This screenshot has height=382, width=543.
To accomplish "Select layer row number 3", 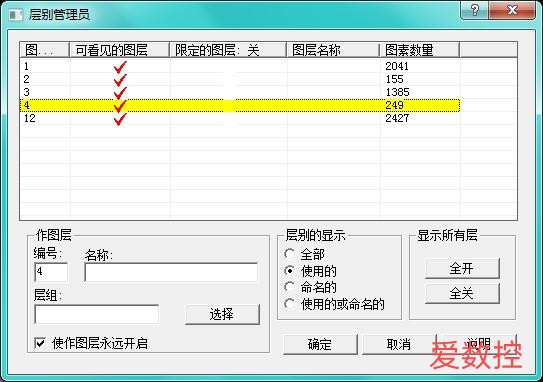I will coord(240,92).
